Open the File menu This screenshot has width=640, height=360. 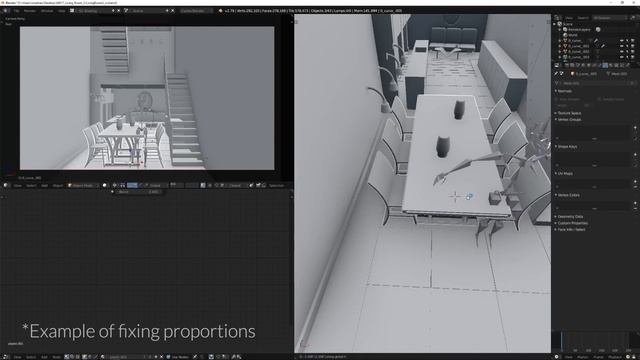tap(17, 10)
